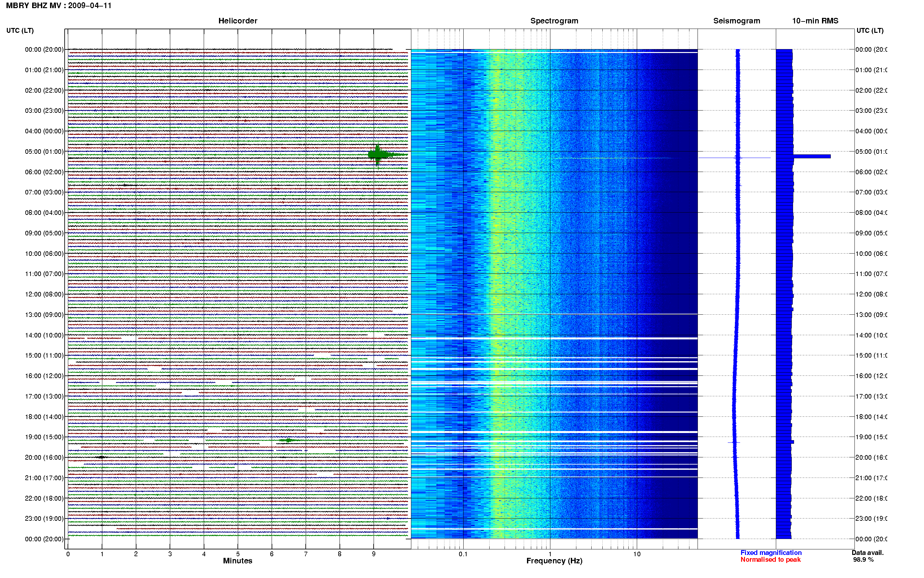Click the '5' tick on the Minutes axis
The height and width of the screenshot is (578, 924).
click(237, 554)
